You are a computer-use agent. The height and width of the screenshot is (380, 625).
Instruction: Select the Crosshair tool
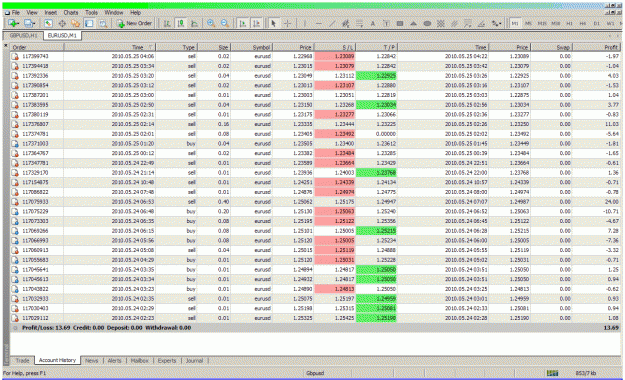[x=287, y=24]
